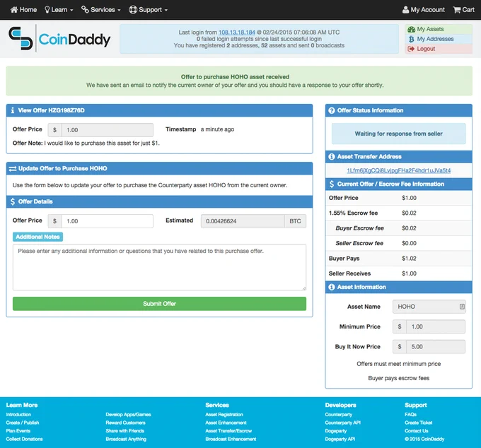Click the Learn lightbulb icon
Screen dimensions: 481x448
[47, 10]
